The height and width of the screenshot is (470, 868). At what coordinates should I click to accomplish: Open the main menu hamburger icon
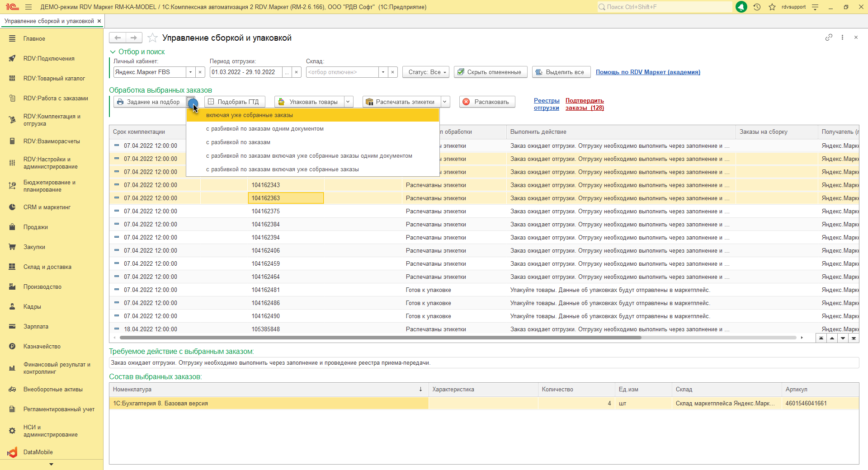[28, 7]
